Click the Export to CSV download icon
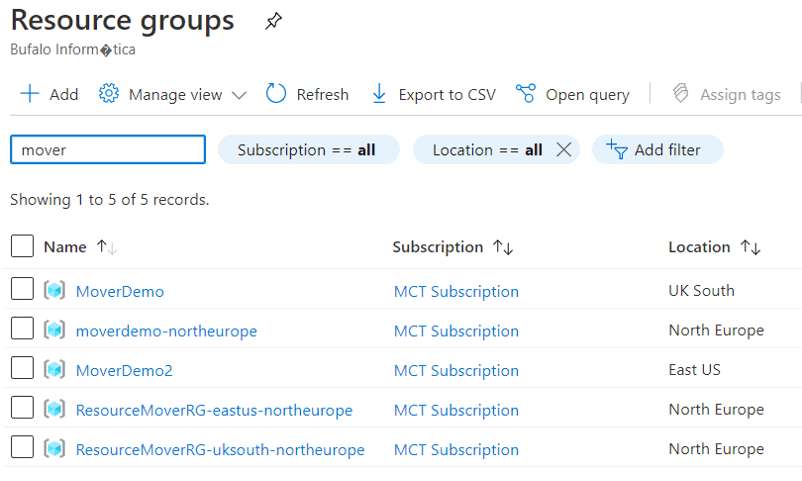 pyautogui.click(x=379, y=94)
